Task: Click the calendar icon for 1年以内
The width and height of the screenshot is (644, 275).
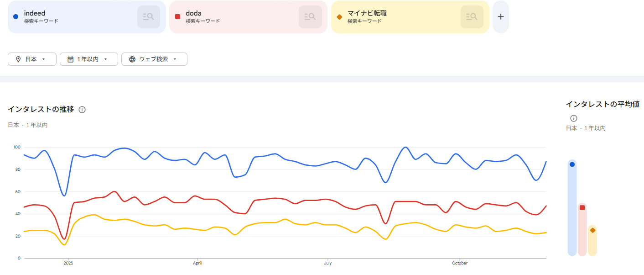Action: [70, 59]
